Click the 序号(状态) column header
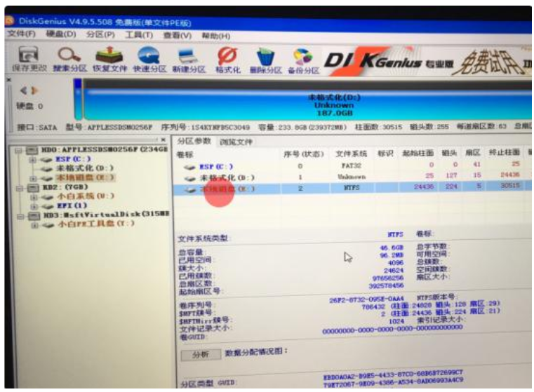 coord(303,154)
